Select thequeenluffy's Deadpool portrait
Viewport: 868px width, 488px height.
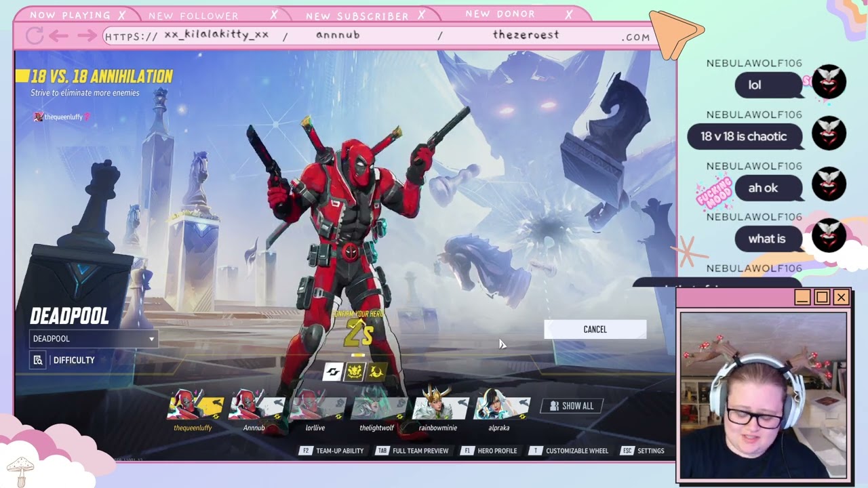tap(195, 405)
